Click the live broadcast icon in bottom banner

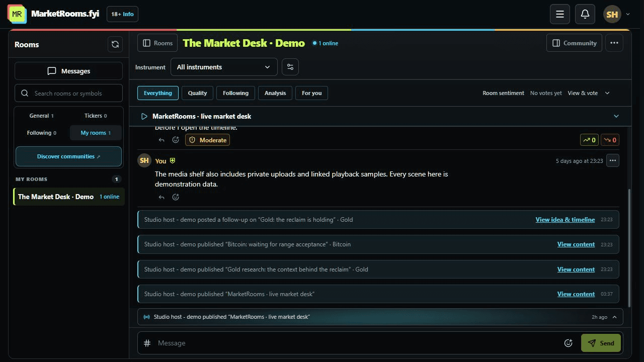coord(146,317)
